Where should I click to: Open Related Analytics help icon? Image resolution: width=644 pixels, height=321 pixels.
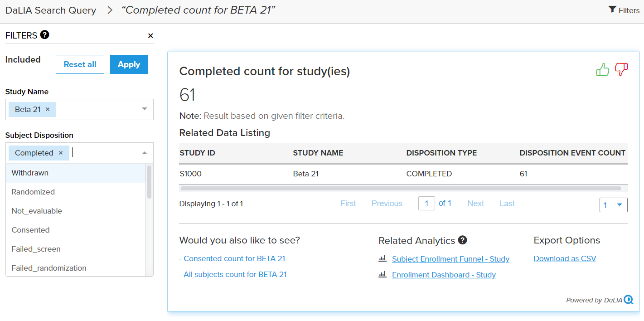pyautogui.click(x=462, y=240)
